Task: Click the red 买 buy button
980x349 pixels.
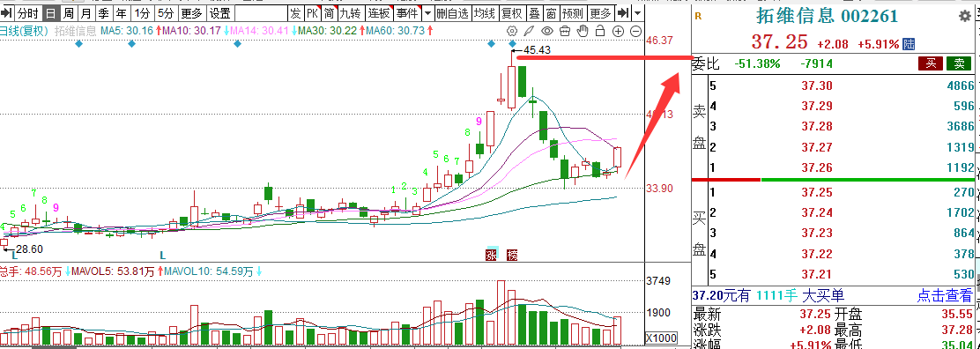Action: click(930, 63)
